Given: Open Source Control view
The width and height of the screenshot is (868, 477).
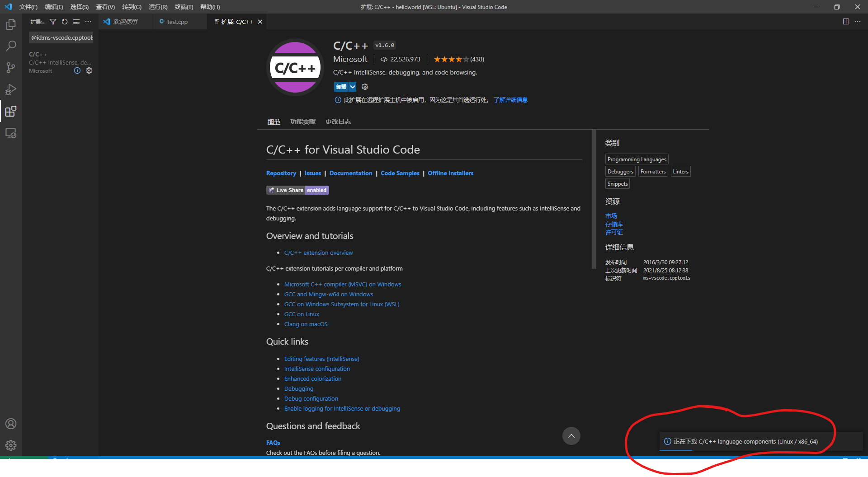Looking at the screenshot, I should click(x=11, y=68).
